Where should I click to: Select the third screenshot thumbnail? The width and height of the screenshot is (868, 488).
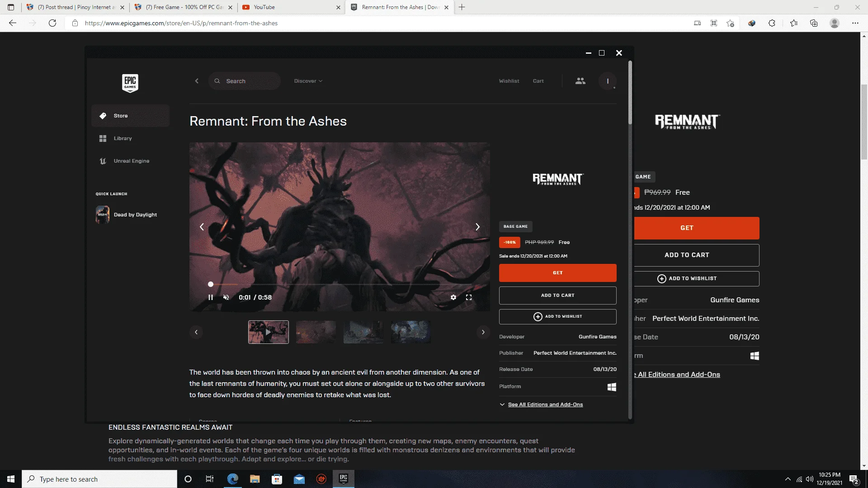point(363,332)
